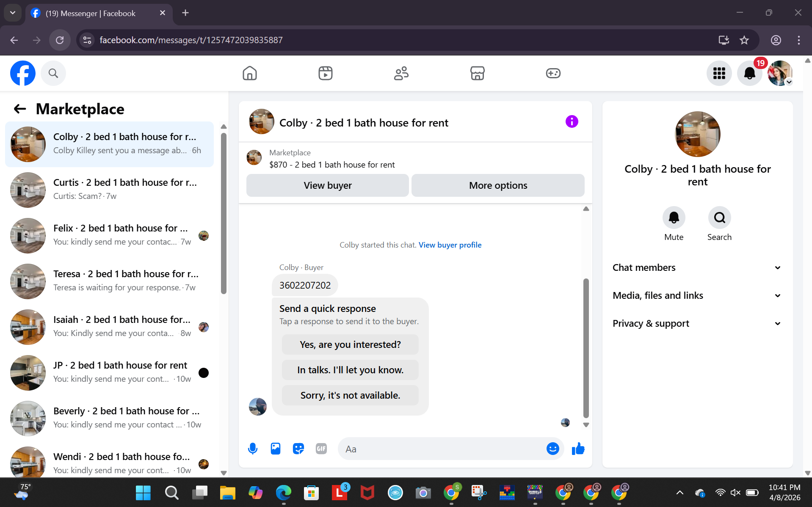
Task: Open the Windows Start menu
Action: [143, 493]
